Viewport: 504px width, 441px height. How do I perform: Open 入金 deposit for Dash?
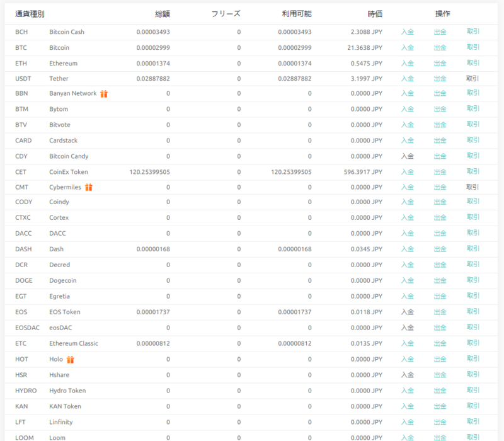407,249
